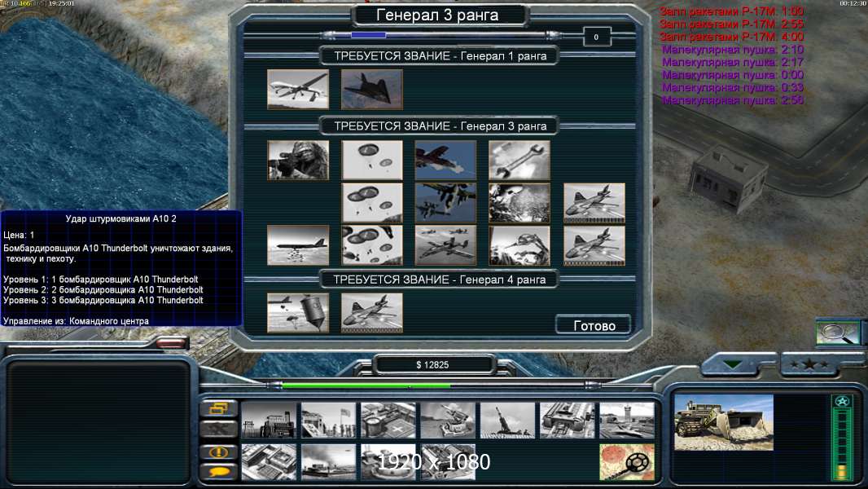Choose A10 strike level 2 two-plane icon
Image resolution: width=868 pixels, height=489 pixels.
(x=445, y=203)
